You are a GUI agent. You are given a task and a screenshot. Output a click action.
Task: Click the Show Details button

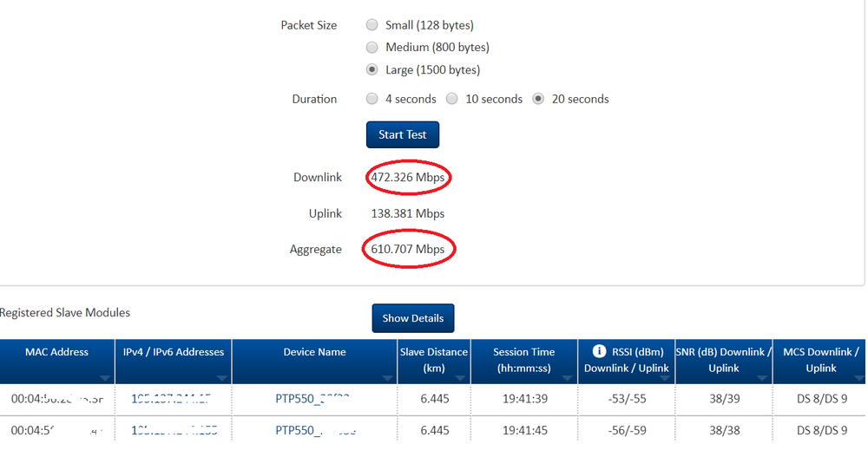pos(413,318)
